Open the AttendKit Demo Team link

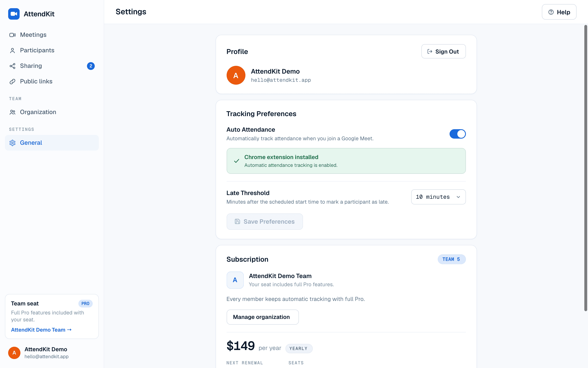coord(41,330)
